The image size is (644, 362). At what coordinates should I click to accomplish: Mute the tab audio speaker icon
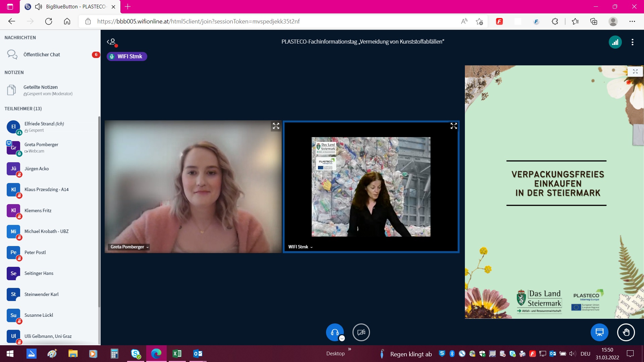(39, 7)
